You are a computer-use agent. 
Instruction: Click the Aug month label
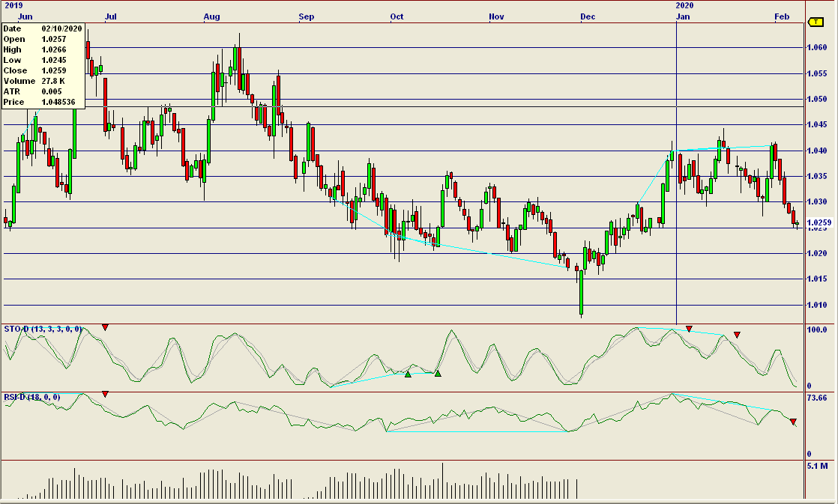211,16
